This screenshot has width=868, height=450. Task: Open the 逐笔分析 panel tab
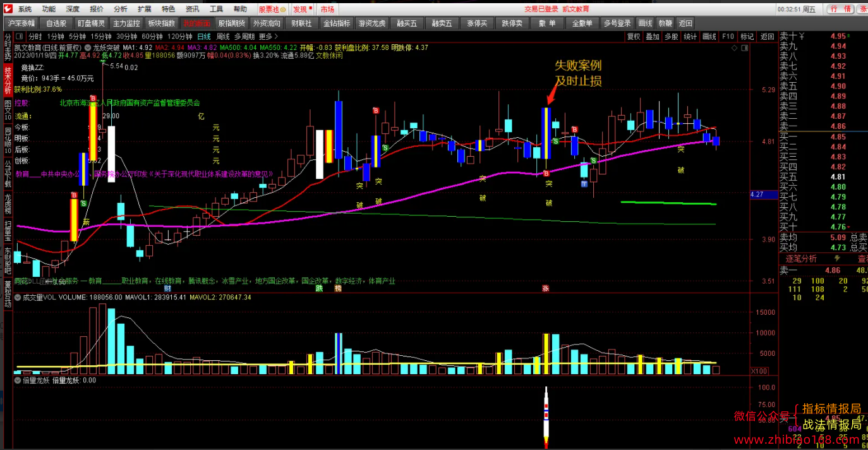pos(801,258)
